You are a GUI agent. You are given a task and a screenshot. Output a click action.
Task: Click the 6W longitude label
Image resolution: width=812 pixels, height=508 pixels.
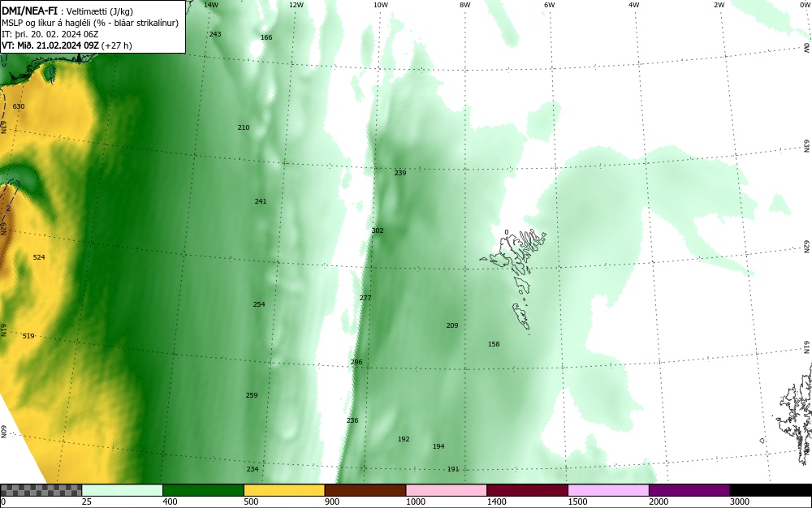tap(550, 5)
